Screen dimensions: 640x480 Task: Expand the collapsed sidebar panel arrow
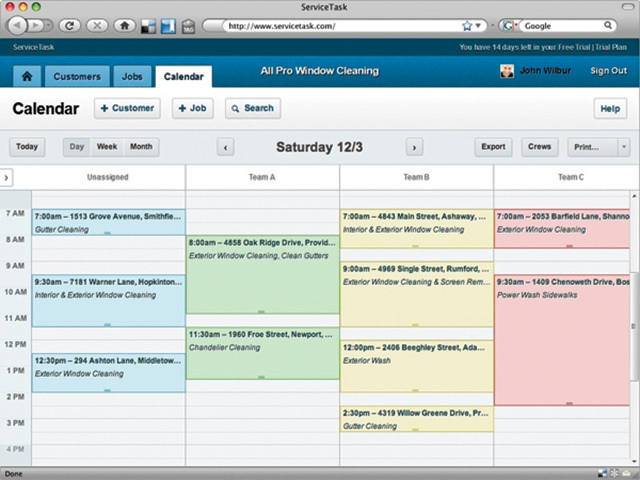(6, 177)
